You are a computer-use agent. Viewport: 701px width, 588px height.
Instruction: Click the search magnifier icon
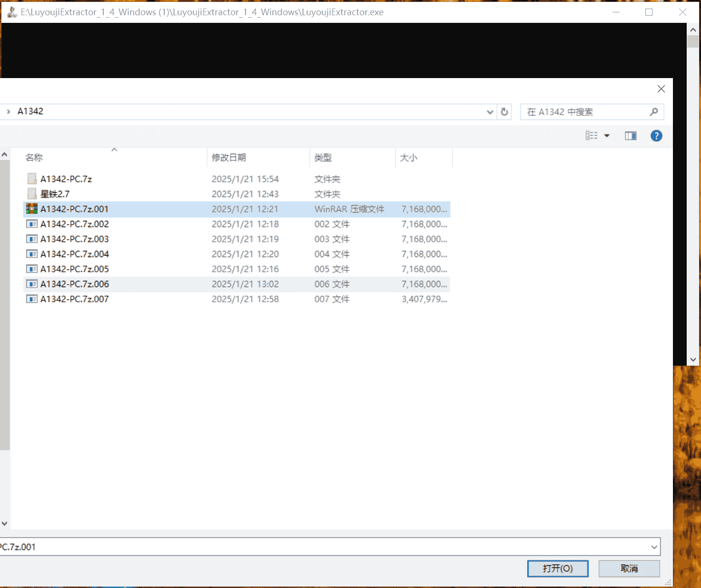tap(654, 112)
